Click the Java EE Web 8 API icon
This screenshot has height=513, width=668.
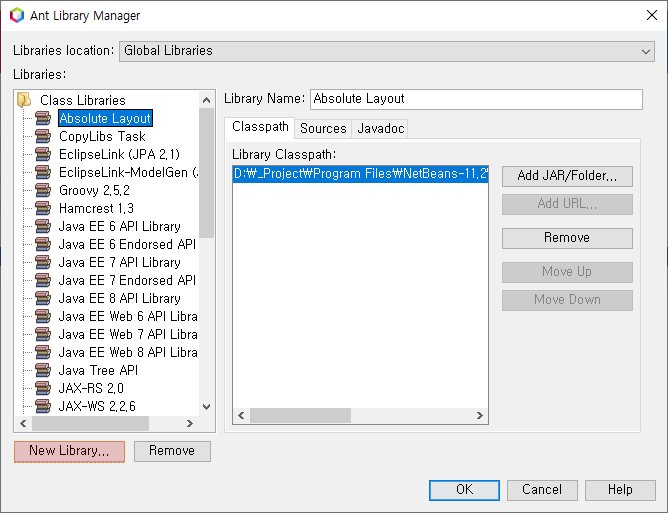click(x=43, y=352)
